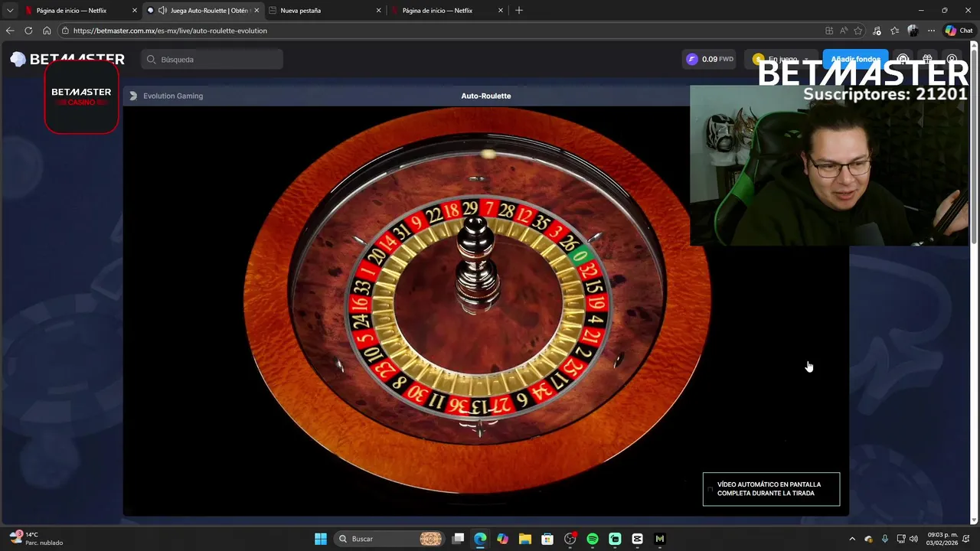
Task: Open the Betmaster gift rewards icon
Action: (927, 59)
